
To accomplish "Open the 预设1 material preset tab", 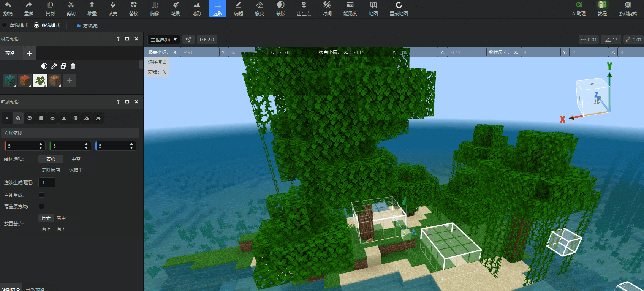I will point(11,53).
